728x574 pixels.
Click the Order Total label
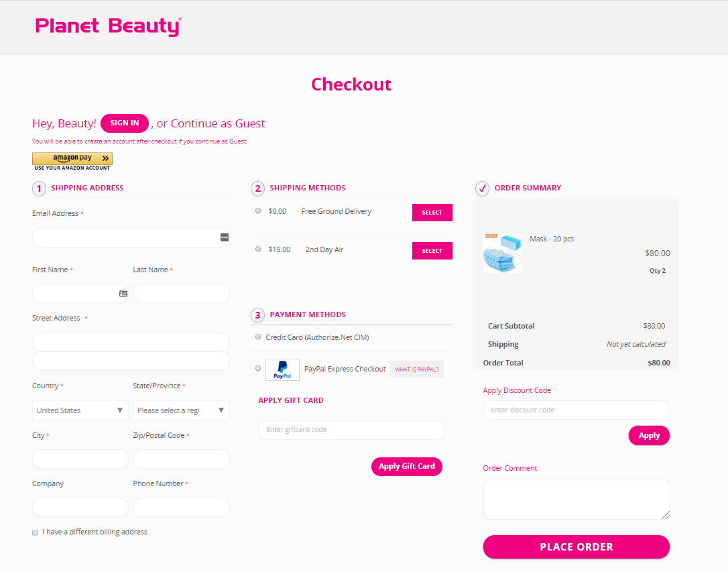click(503, 363)
